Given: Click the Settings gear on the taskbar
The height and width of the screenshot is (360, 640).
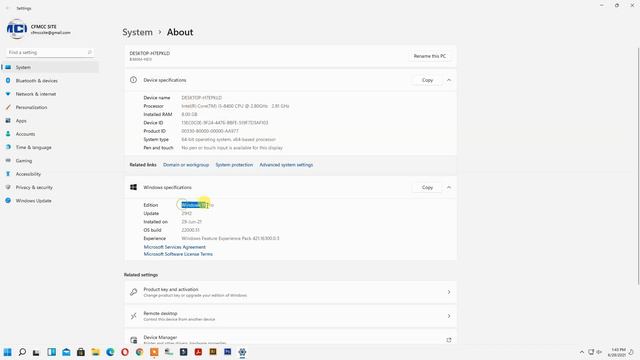Looking at the screenshot, I should tap(242, 352).
